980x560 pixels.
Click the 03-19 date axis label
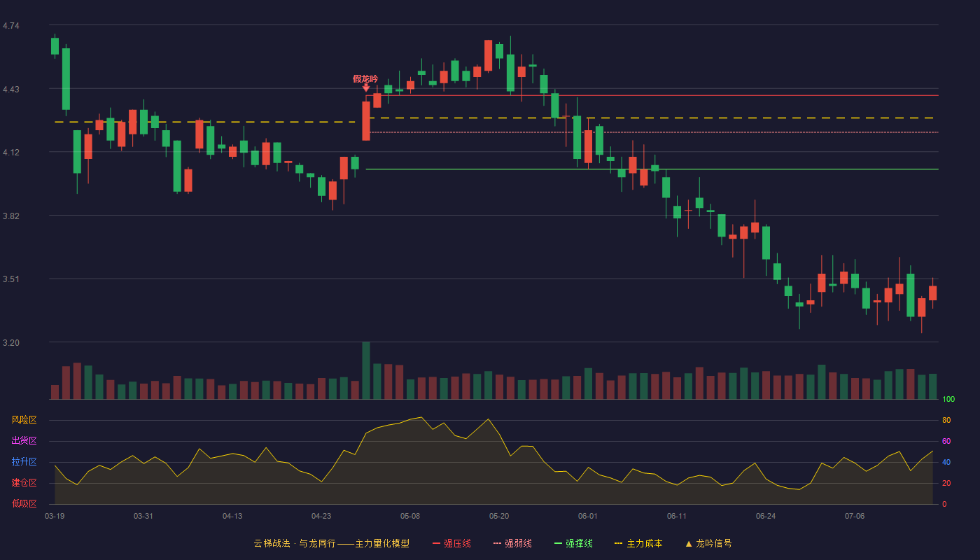coord(55,516)
